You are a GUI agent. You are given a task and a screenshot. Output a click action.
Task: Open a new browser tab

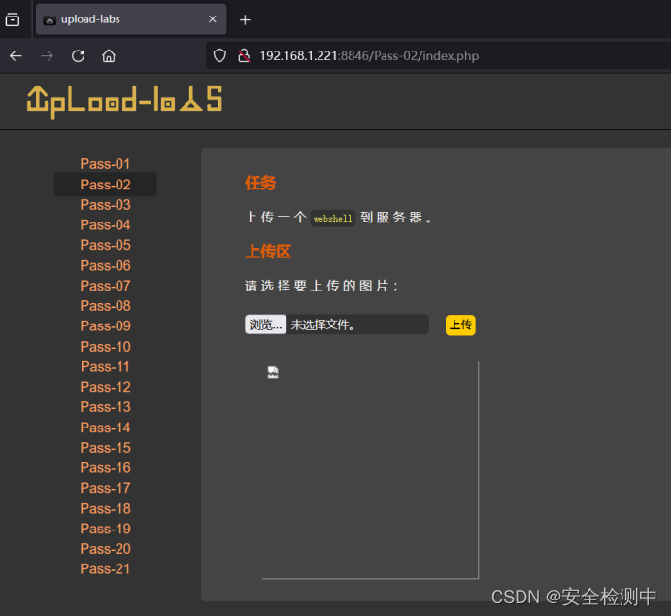(245, 19)
